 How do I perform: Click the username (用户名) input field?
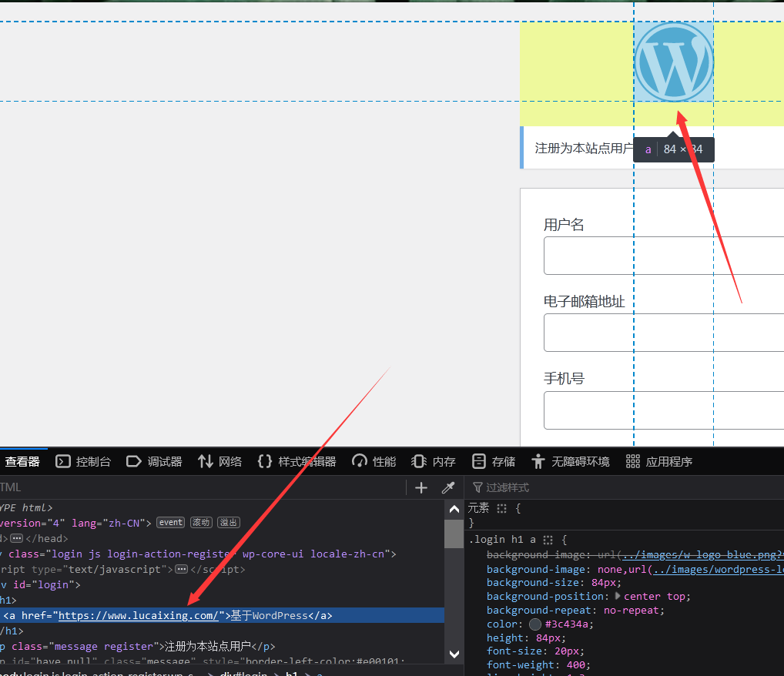664,256
